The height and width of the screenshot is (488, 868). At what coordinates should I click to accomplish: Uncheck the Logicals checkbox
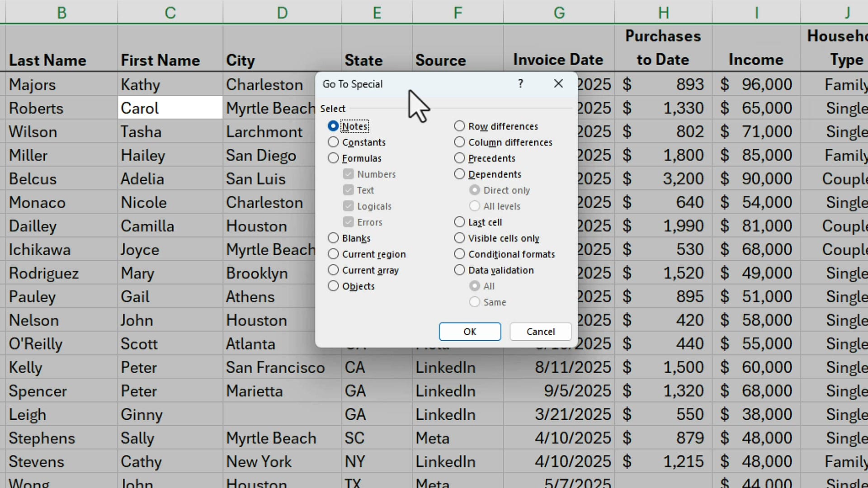click(x=348, y=206)
